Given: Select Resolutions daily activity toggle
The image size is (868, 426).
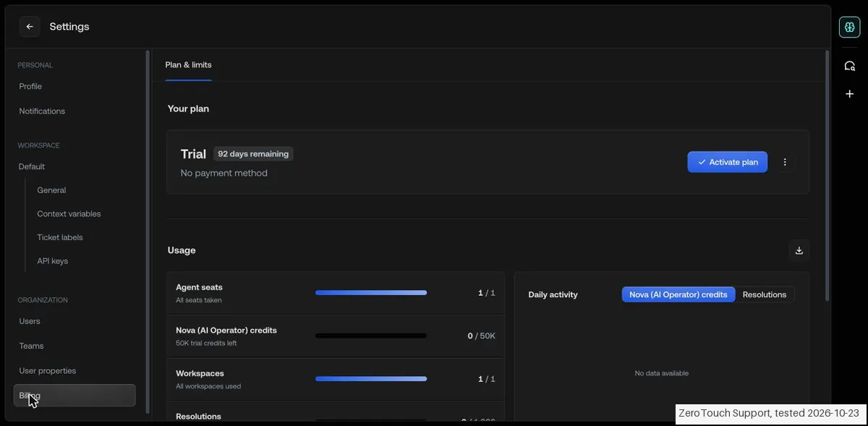Looking at the screenshot, I should (x=764, y=294).
